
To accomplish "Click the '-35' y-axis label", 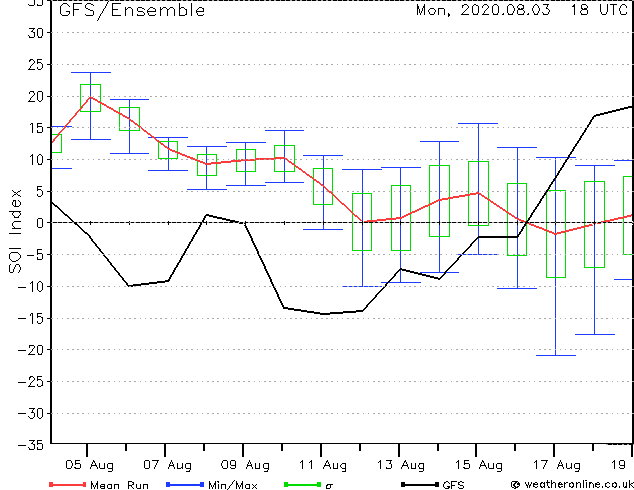I will [31, 445].
